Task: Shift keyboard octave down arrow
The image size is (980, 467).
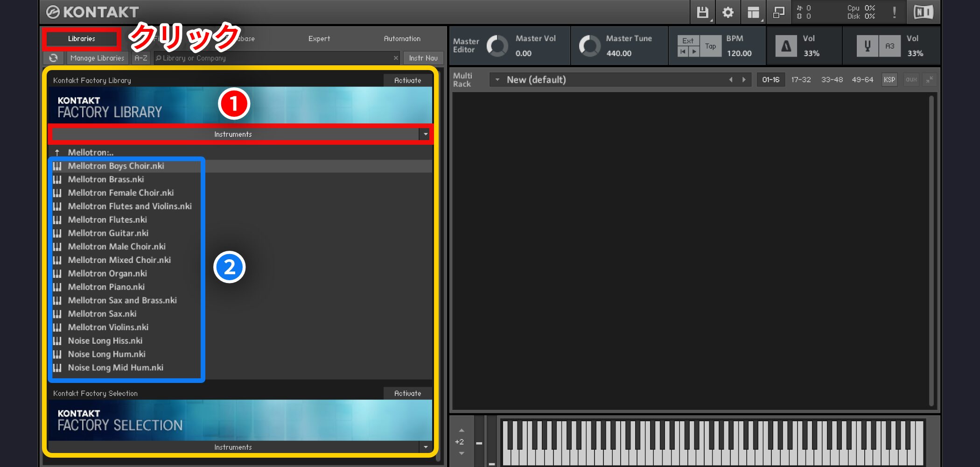Action: (461, 453)
